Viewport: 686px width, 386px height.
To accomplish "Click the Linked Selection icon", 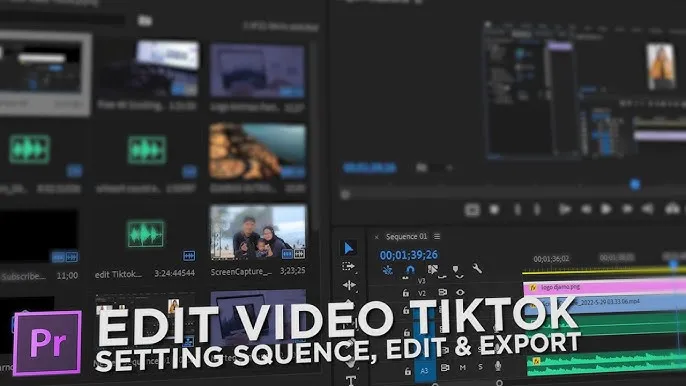I will click(x=433, y=270).
